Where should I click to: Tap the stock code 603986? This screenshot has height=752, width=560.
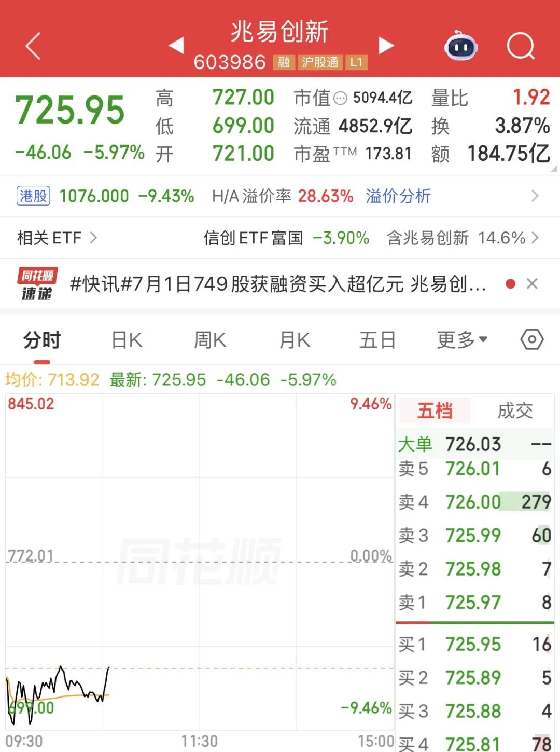229,62
